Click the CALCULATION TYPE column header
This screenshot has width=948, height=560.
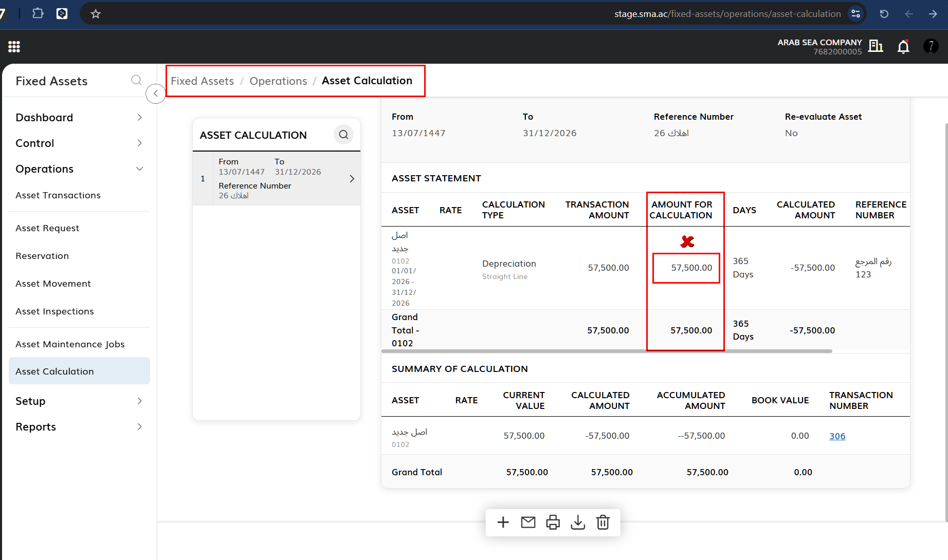[513, 210]
